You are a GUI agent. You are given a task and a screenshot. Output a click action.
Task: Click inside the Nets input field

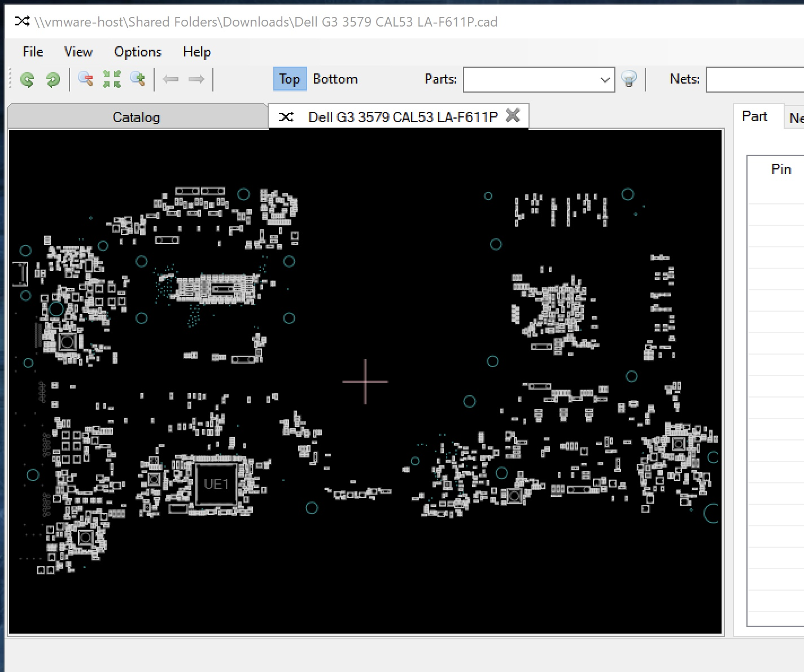(x=755, y=80)
